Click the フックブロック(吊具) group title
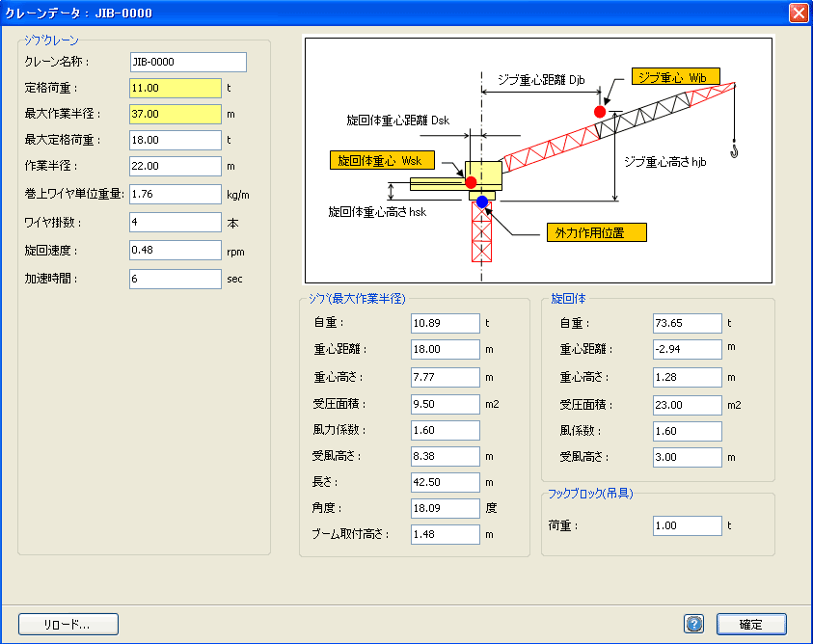The width and height of the screenshot is (813, 644). coord(590,493)
